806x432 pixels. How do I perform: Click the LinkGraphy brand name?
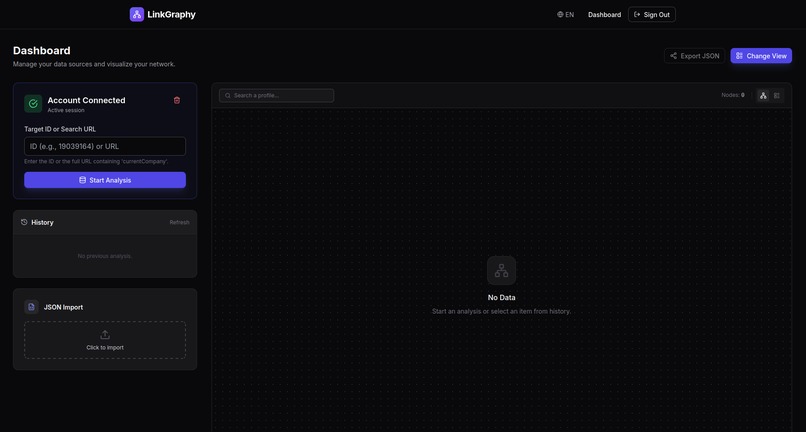point(171,14)
